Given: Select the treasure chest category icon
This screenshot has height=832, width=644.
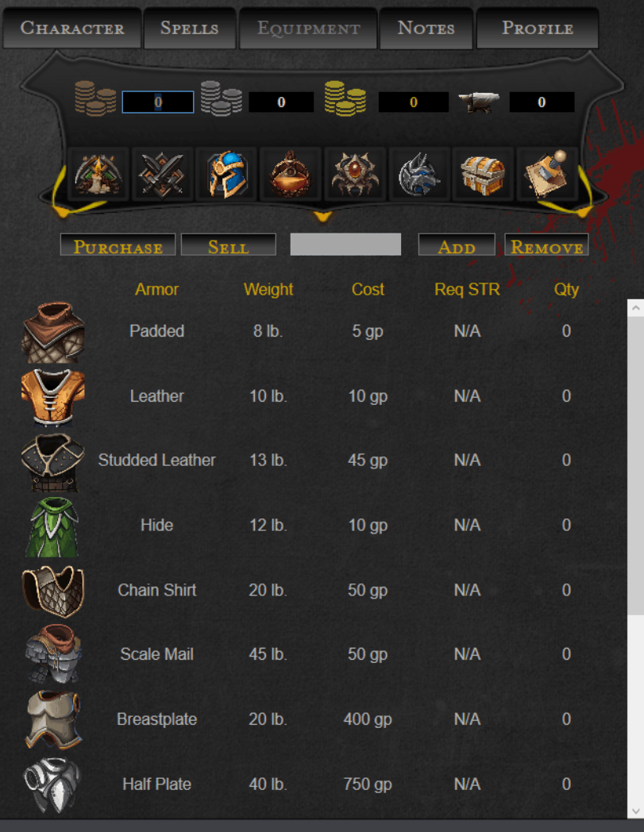Looking at the screenshot, I should tap(483, 175).
